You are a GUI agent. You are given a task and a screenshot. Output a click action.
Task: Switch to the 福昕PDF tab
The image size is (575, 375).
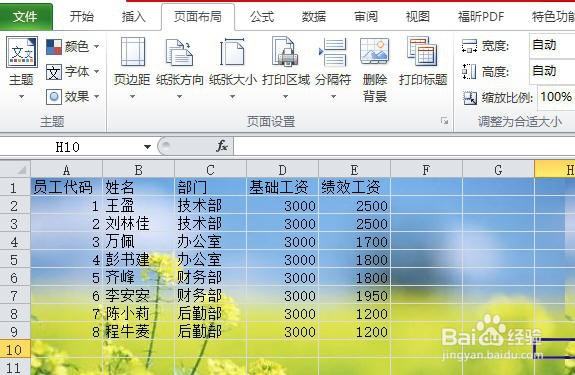point(481,16)
